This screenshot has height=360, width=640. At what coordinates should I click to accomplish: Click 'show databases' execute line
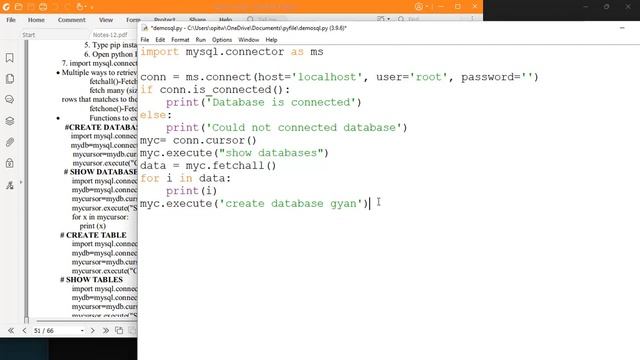click(x=234, y=153)
